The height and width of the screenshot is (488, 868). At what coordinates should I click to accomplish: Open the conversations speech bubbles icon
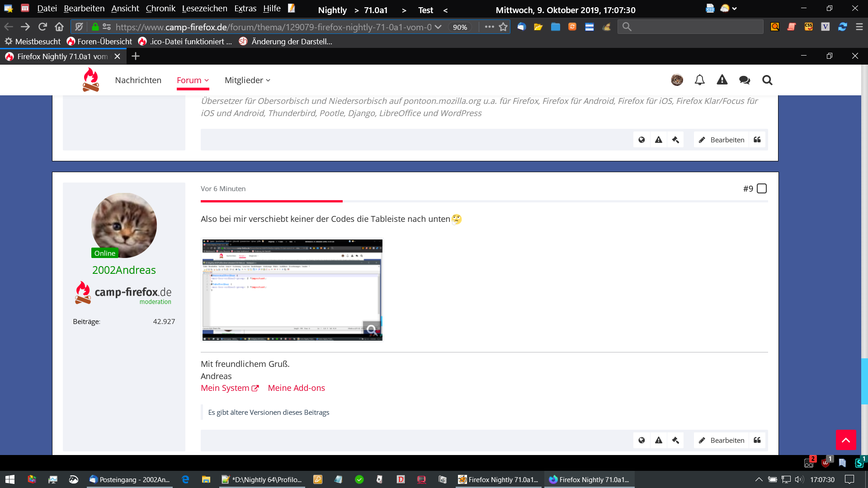[x=745, y=80]
